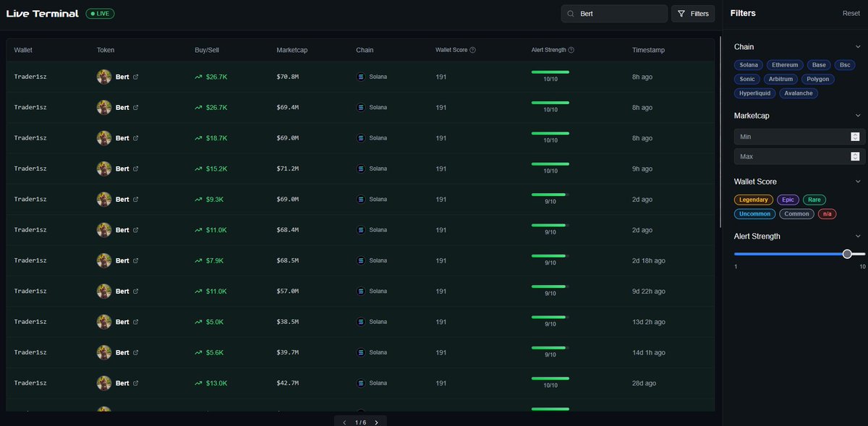
Task: Enable the Ethereum chain filter
Action: [x=784, y=64]
